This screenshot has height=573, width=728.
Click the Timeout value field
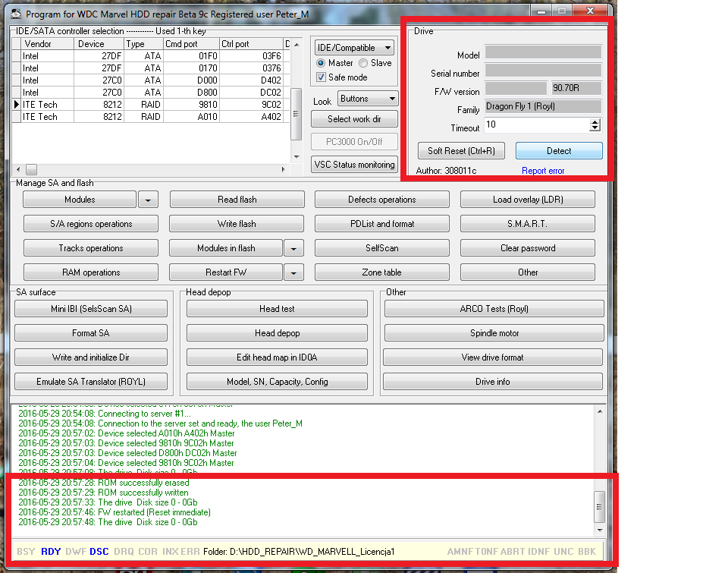tap(537, 124)
